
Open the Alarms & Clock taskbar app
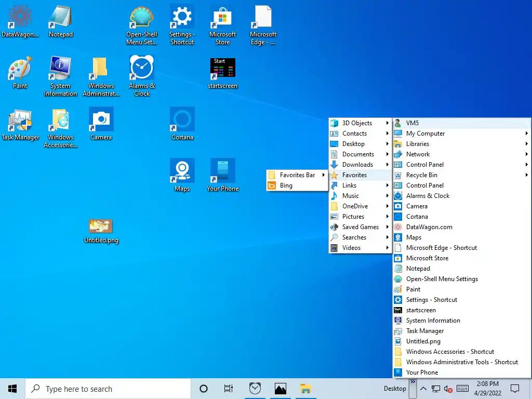pyautogui.click(x=255, y=389)
